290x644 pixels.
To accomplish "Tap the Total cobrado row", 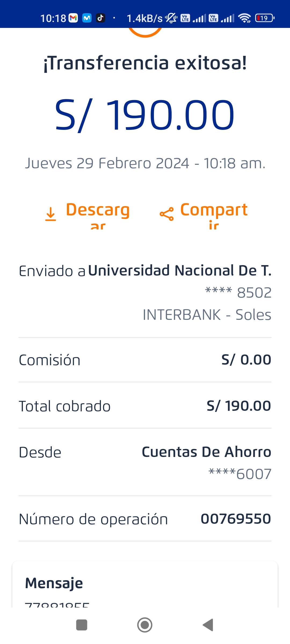I will [145, 406].
